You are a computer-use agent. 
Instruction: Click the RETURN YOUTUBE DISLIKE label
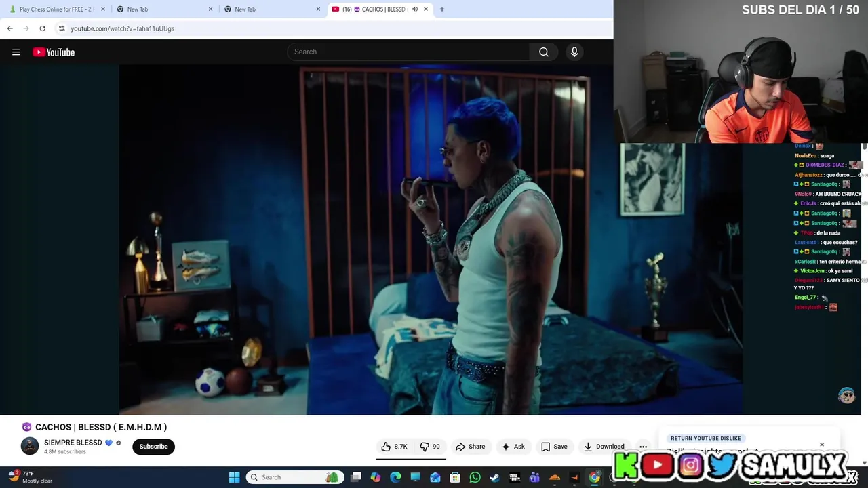[706, 439]
